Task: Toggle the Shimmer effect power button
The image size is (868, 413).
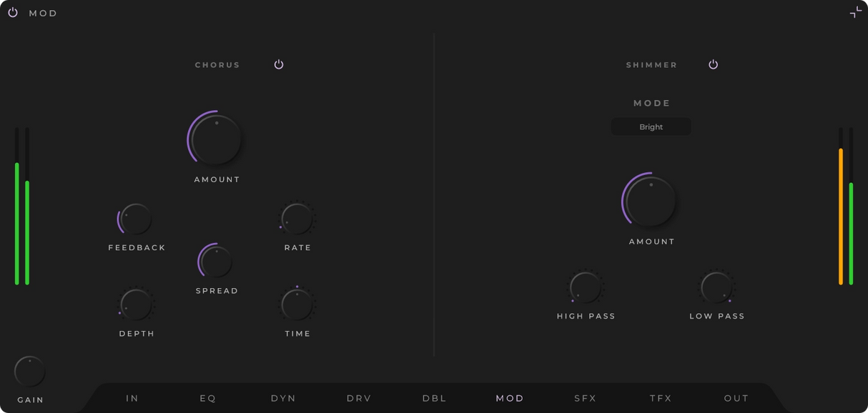Action: 713,64
